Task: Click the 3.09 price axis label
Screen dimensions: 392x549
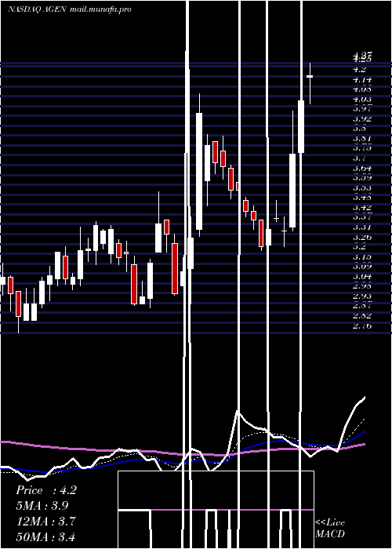Action: click(362, 267)
